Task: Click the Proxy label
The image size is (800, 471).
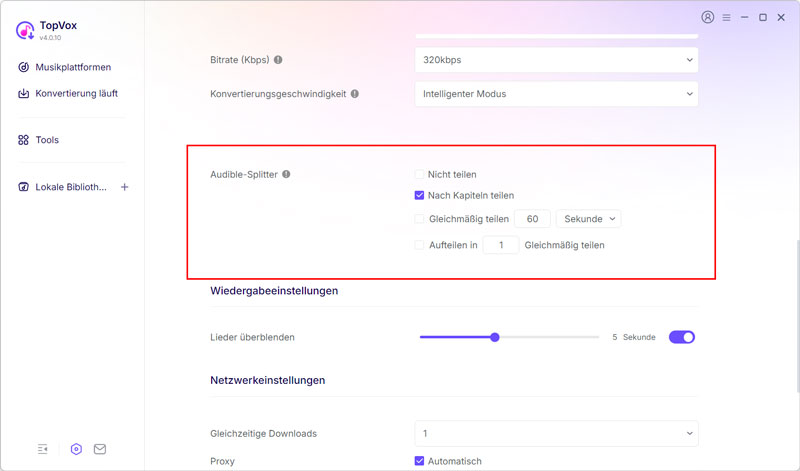Action: pyautogui.click(x=222, y=461)
